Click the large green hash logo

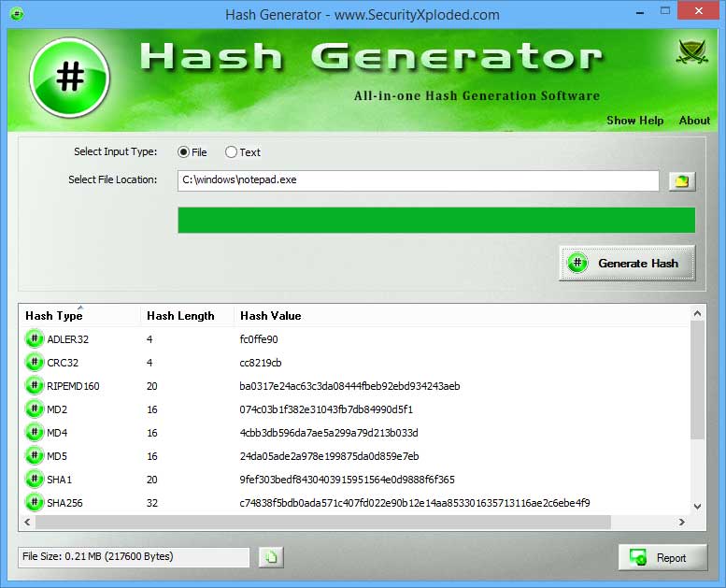tap(69, 78)
